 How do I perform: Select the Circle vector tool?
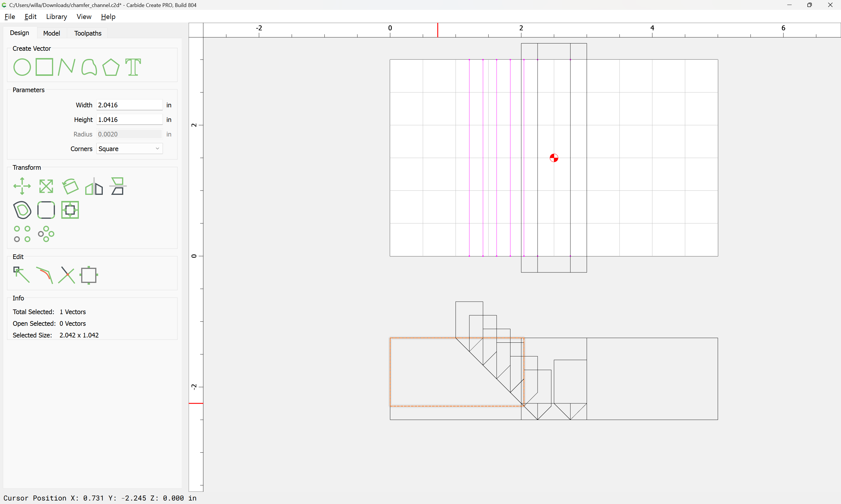tap(22, 67)
